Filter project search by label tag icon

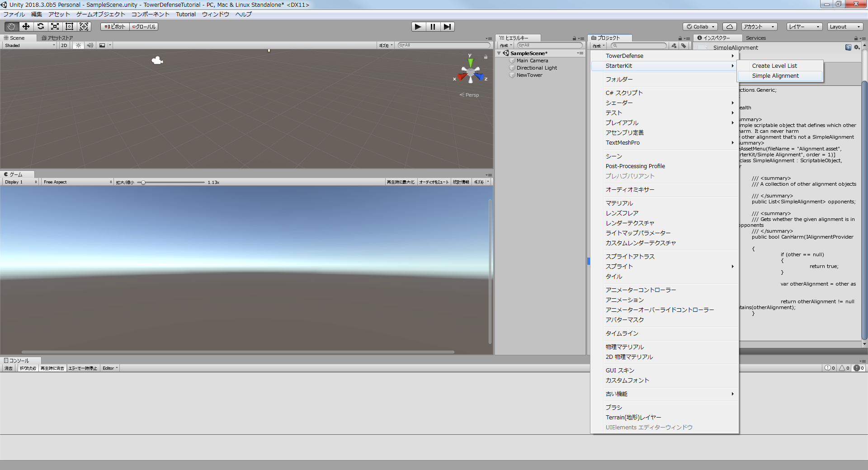[x=684, y=45]
